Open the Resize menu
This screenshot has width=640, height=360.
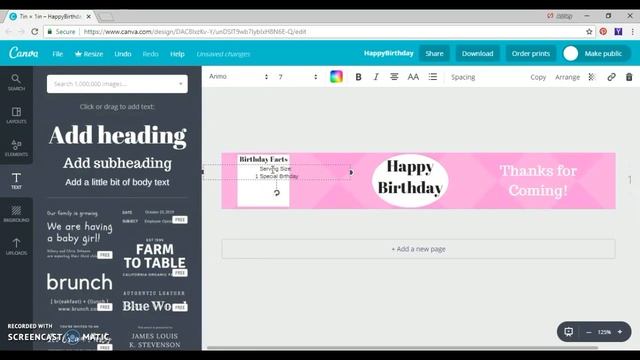tap(89, 54)
